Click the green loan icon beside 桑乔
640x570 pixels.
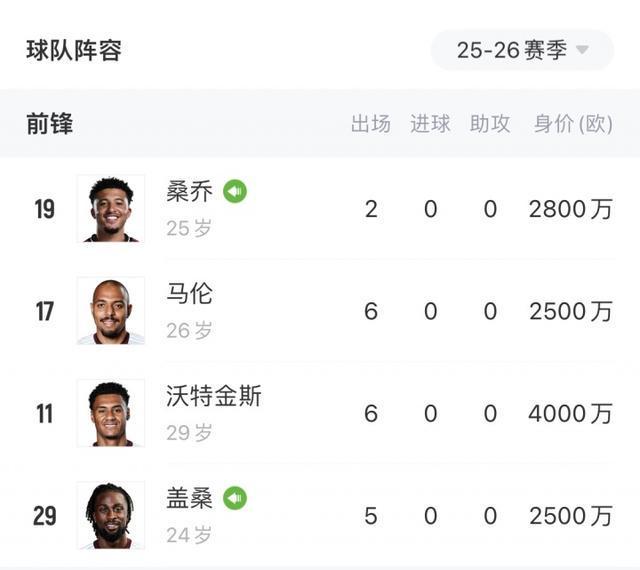(235, 191)
